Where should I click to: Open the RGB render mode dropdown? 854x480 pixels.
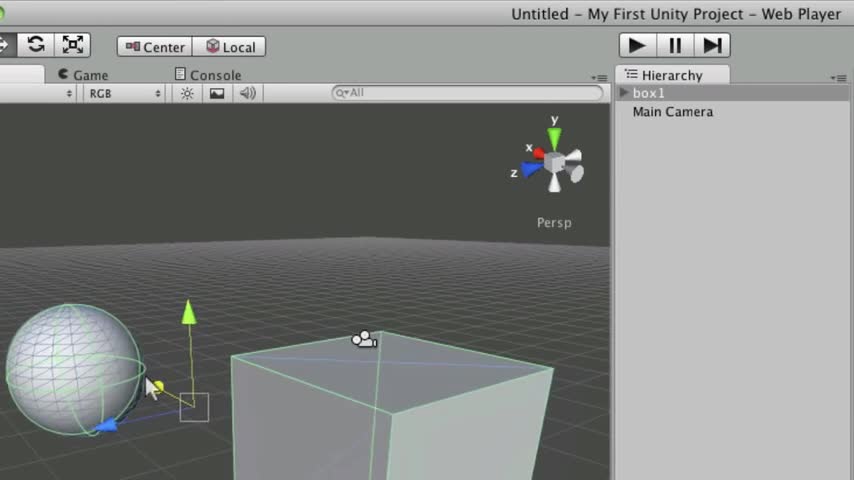click(124, 94)
